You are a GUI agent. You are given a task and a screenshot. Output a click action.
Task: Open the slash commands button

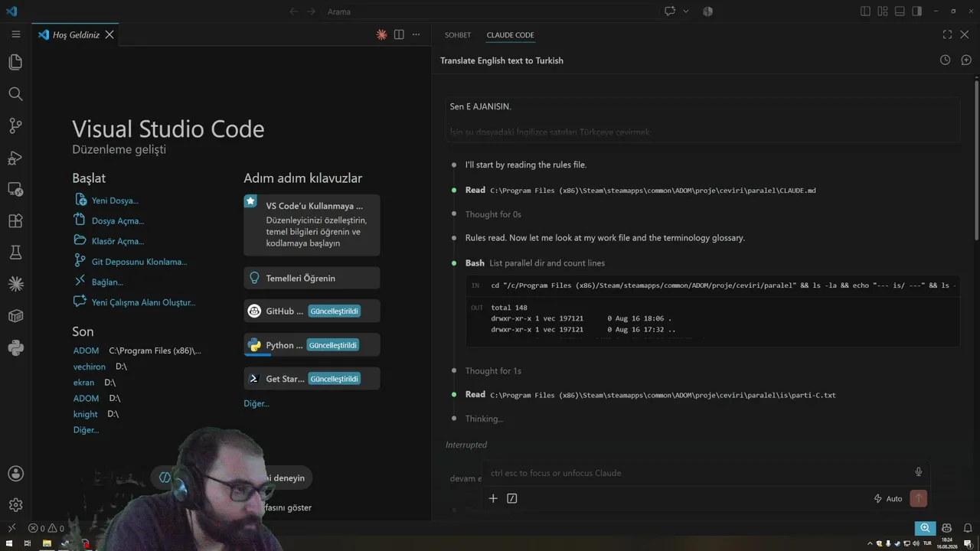512,498
